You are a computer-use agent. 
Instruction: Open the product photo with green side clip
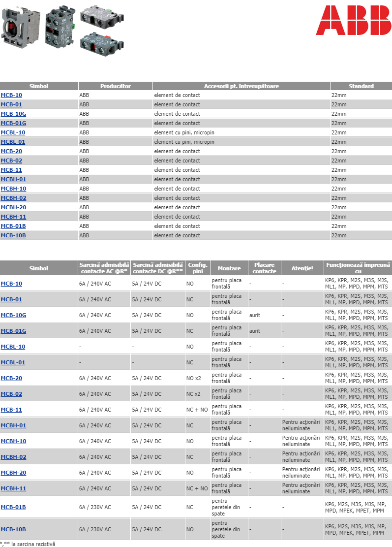point(60,27)
